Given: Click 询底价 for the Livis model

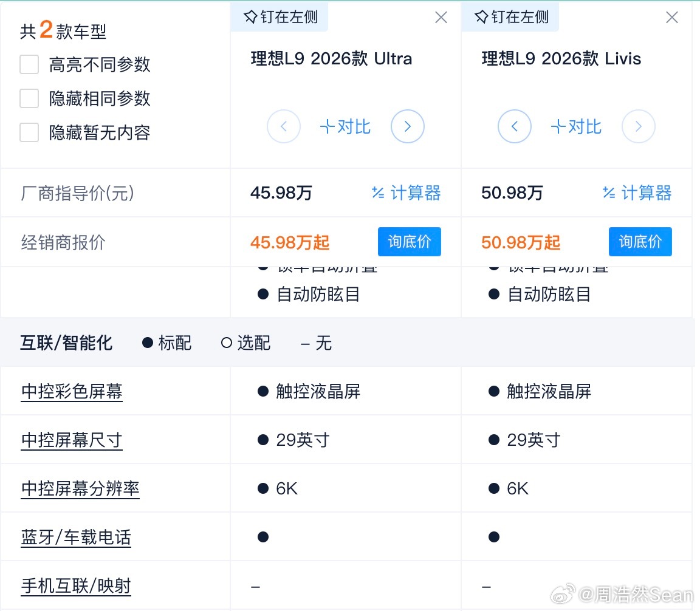Looking at the screenshot, I should [640, 242].
